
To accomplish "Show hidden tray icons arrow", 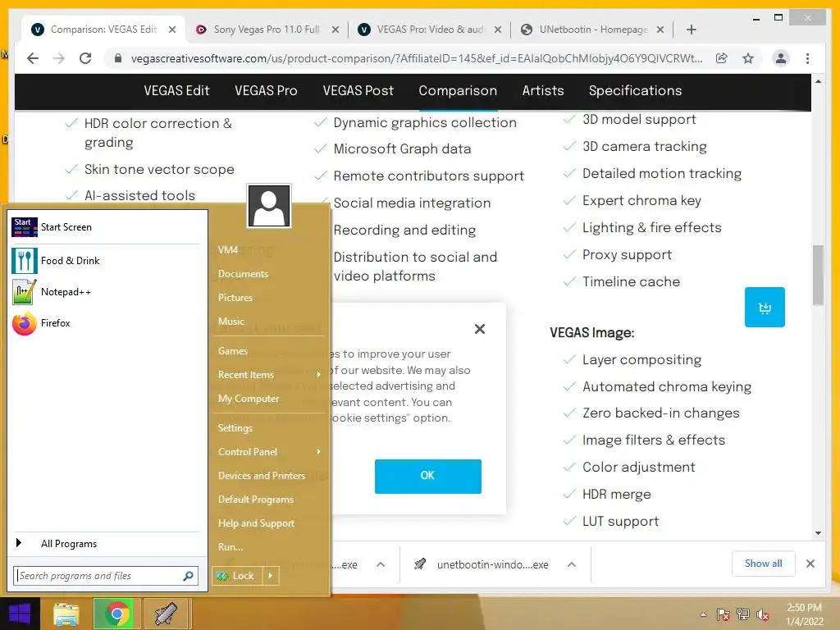I will (703, 614).
